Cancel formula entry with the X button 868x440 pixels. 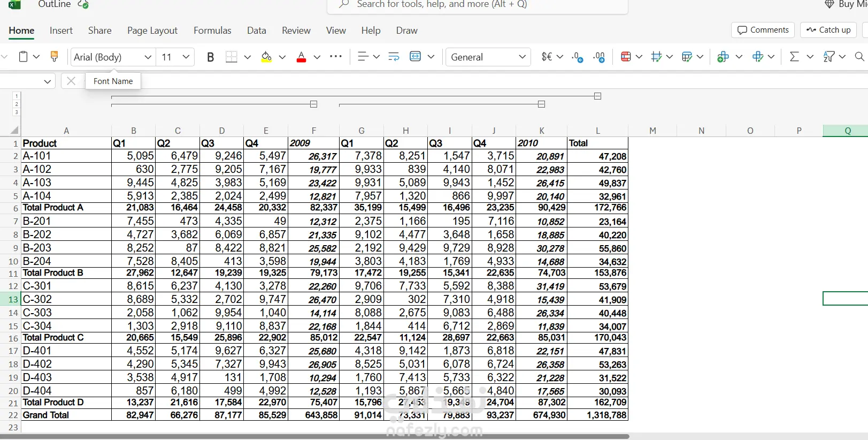click(x=71, y=81)
